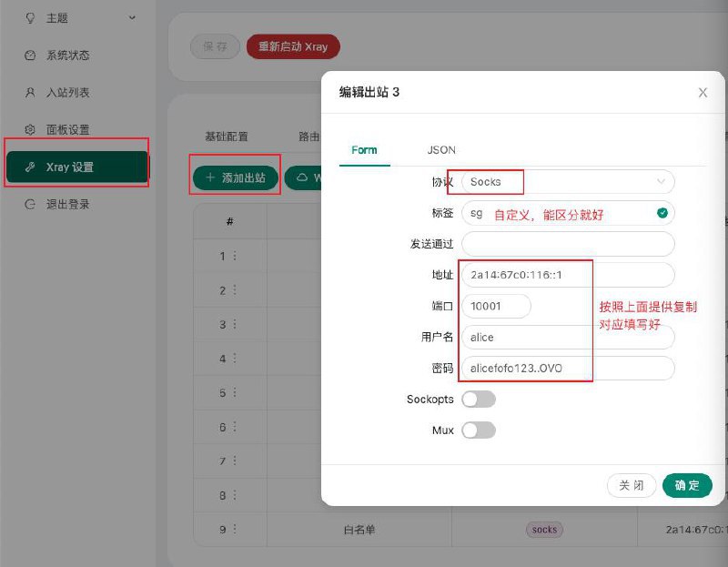This screenshot has width=728, height=567.
Task: Turn on the Mux toggle
Action: (479, 430)
